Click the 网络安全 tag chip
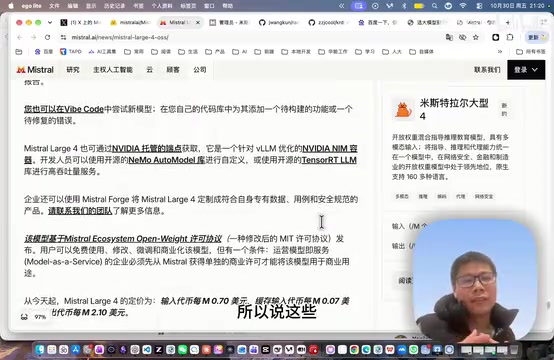Image resolution: width=554 pixels, height=360 pixels. (484, 196)
